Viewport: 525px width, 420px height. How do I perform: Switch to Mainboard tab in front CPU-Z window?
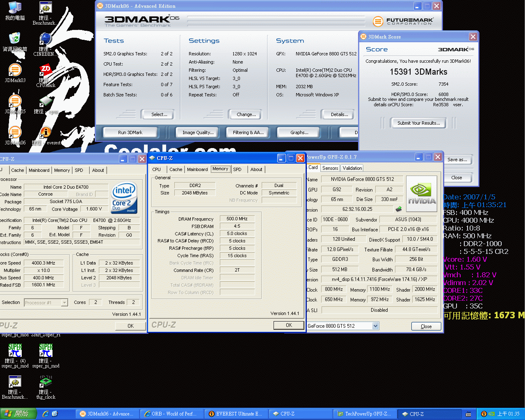pos(197,169)
